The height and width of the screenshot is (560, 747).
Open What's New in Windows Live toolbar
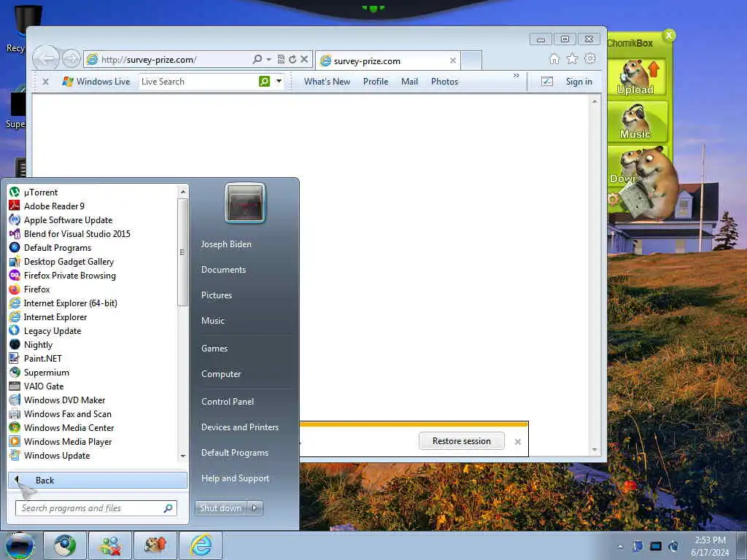[x=328, y=82]
